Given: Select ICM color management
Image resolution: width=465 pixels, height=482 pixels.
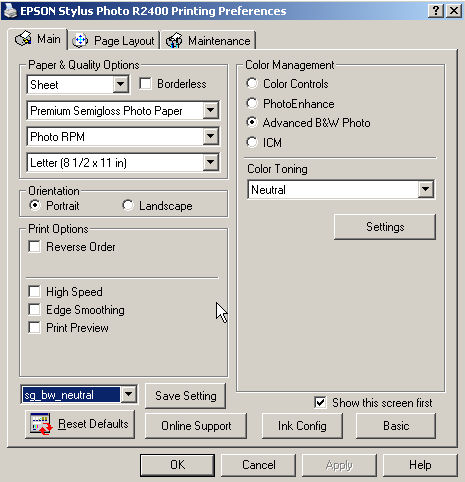Looking at the screenshot, I should pyautogui.click(x=252, y=142).
